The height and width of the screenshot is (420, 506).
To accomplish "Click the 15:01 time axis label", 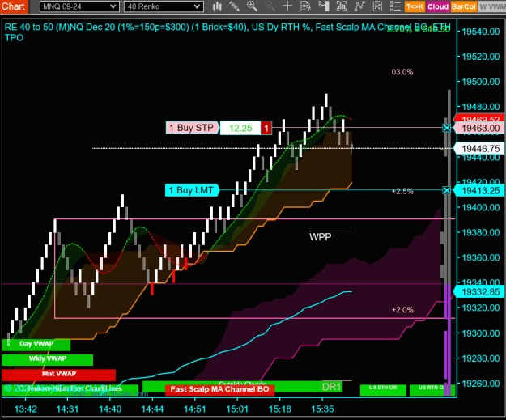I will coord(237,409).
